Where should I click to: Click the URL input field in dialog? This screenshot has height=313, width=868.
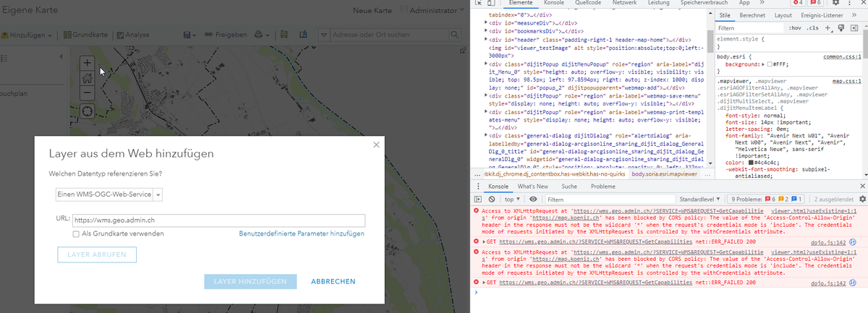218,221
